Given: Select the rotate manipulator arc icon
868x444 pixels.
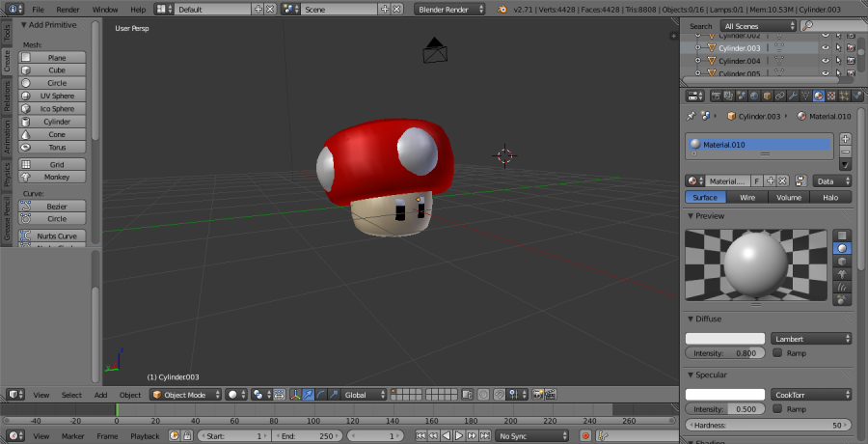Looking at the screenshot, I should coord(321,395).
